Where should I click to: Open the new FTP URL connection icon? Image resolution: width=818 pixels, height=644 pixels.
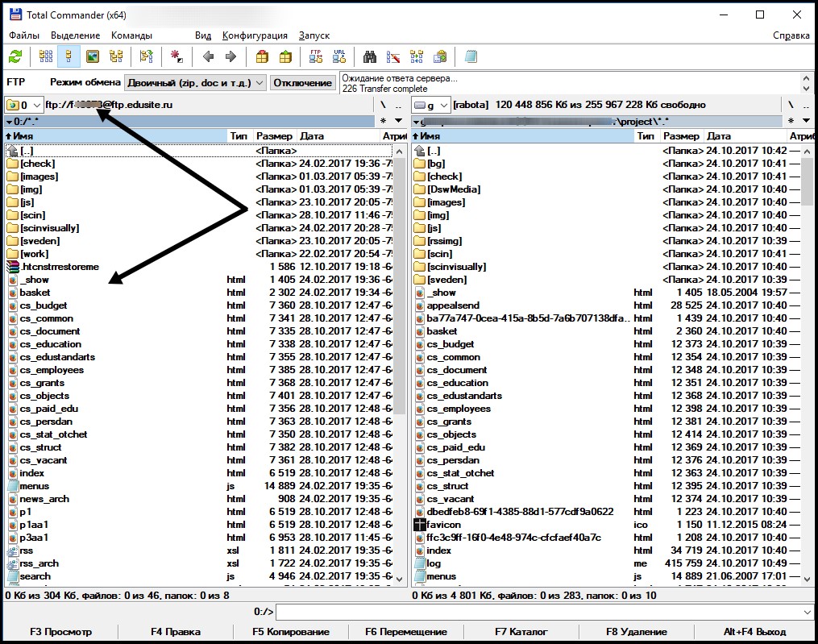[339, 56]
